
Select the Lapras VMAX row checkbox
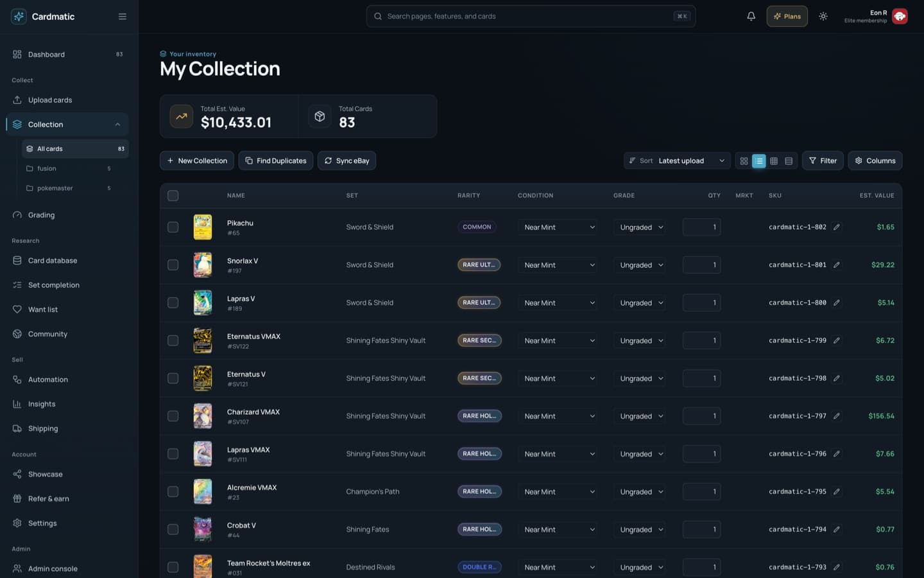[173, 454]
